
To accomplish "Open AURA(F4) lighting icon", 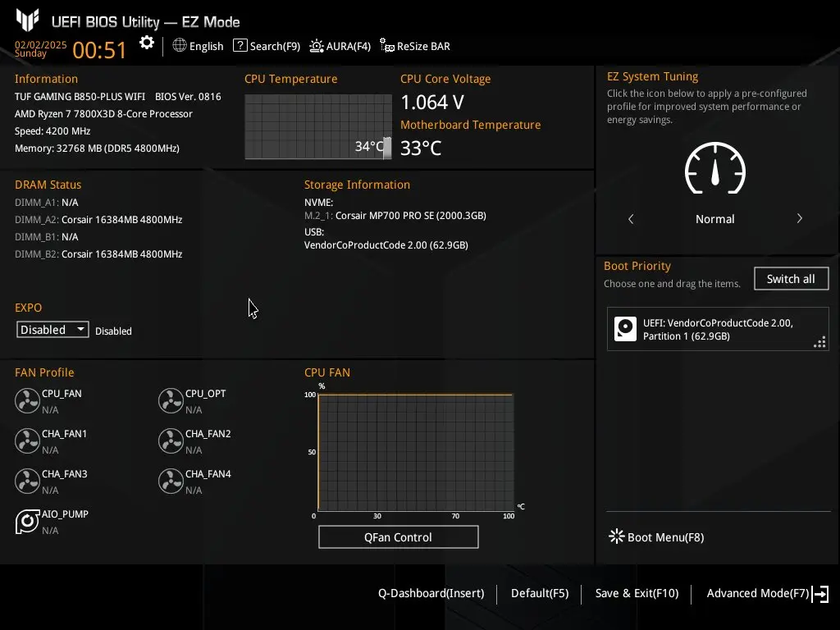I will point(317,46).
